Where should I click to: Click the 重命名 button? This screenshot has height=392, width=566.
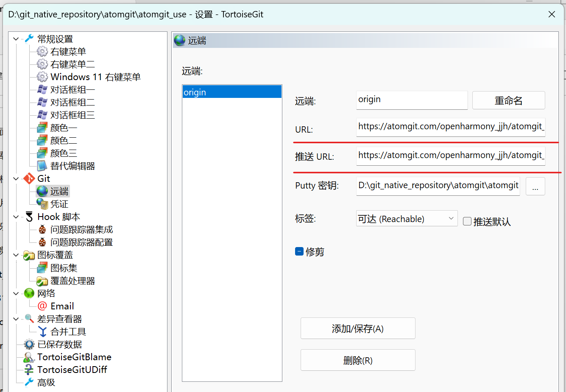(509, 100)
